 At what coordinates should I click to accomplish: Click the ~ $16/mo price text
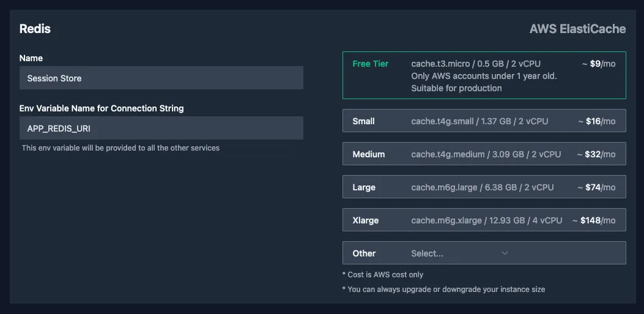click(x=597, y=121)
